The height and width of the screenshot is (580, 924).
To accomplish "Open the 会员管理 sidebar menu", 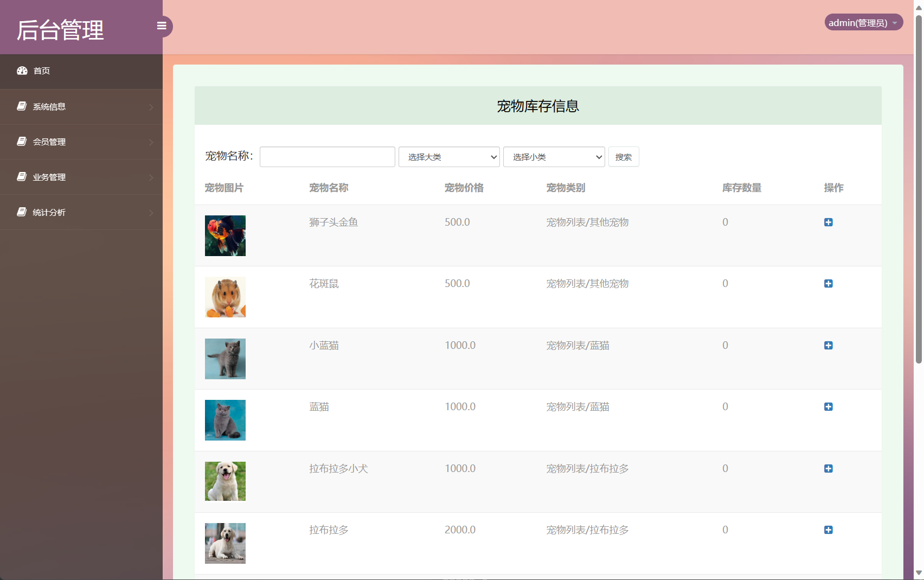I will pos(81,142).
